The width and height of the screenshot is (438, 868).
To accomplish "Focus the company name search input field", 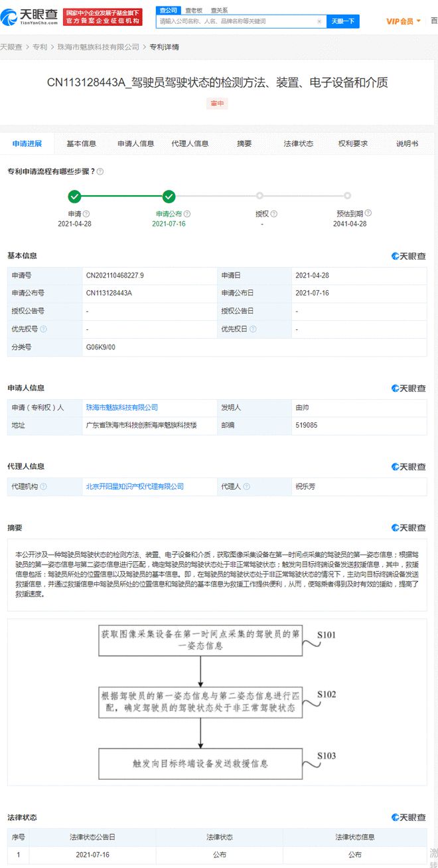I will coord(236,21).
